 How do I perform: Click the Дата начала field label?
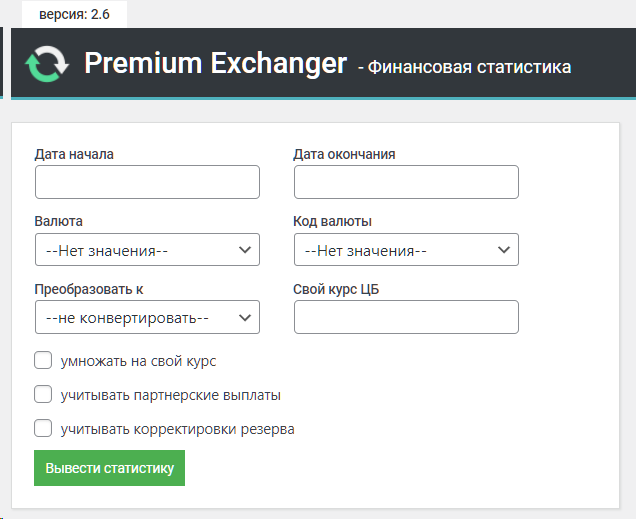74,154
